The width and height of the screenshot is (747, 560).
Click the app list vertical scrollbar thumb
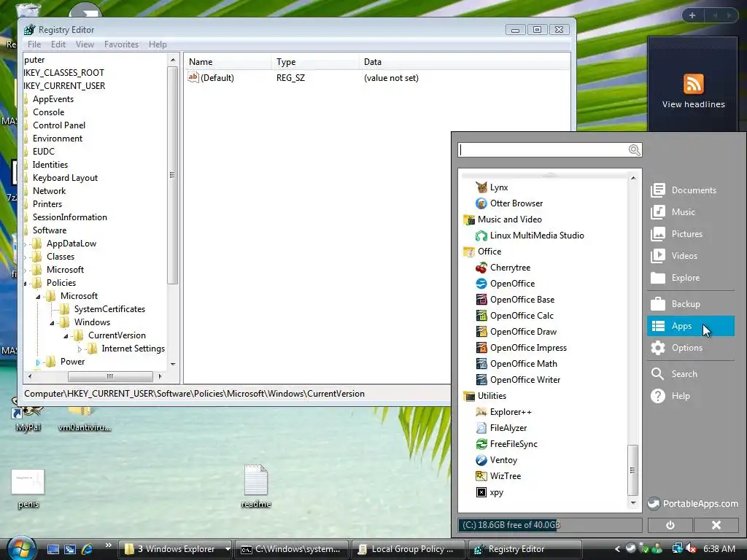click(632, 470)
